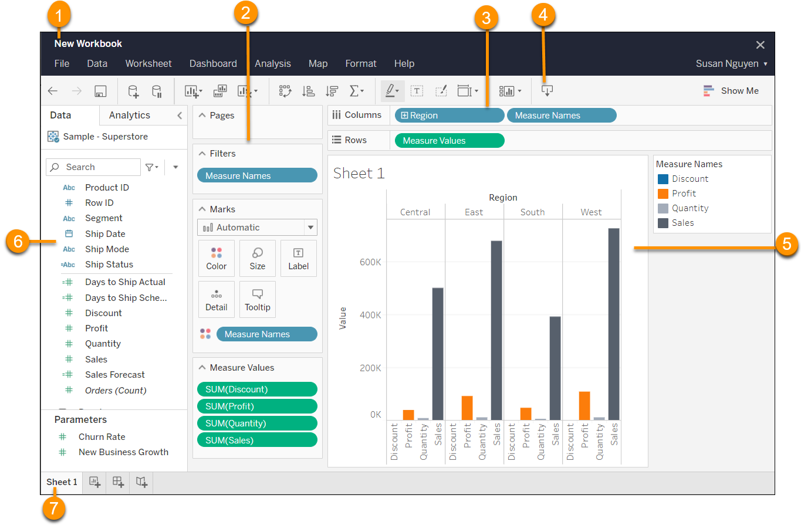The height and width of the screenshot is (532, 801).
Task: Open the Worksheet menu
Action: pyautogui.click(x=148, y=63)
